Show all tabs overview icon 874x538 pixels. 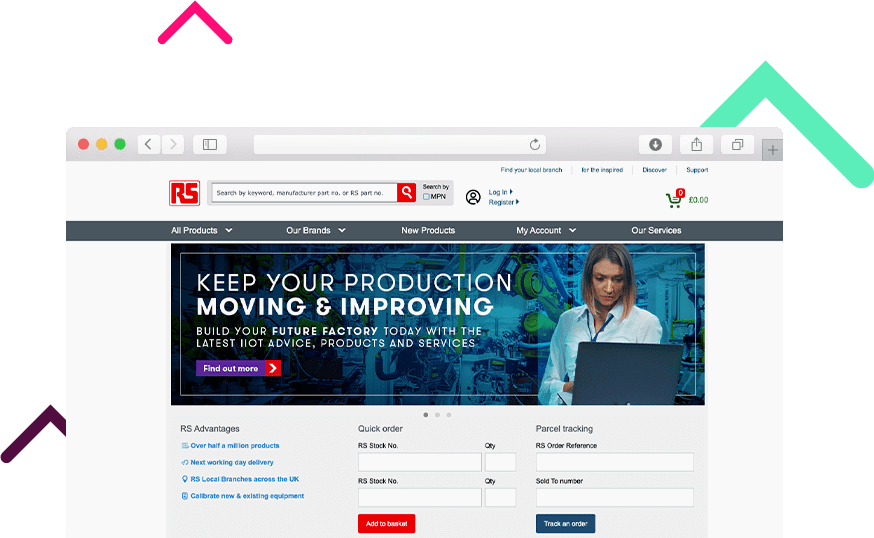[x=737, y=144]
